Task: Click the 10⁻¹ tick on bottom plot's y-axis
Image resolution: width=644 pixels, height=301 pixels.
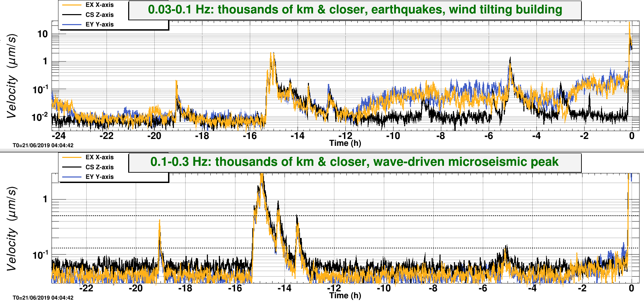Action: (x=41, y=255)
